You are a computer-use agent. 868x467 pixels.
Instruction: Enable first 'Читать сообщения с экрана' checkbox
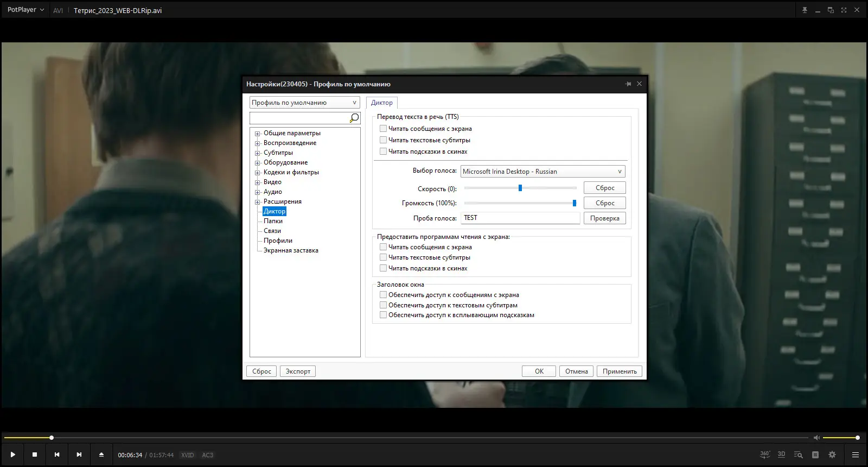point(383,129)
